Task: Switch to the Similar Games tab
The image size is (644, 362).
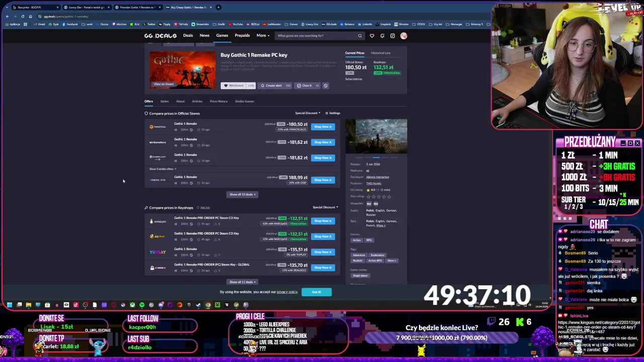Action: [245, 102]
